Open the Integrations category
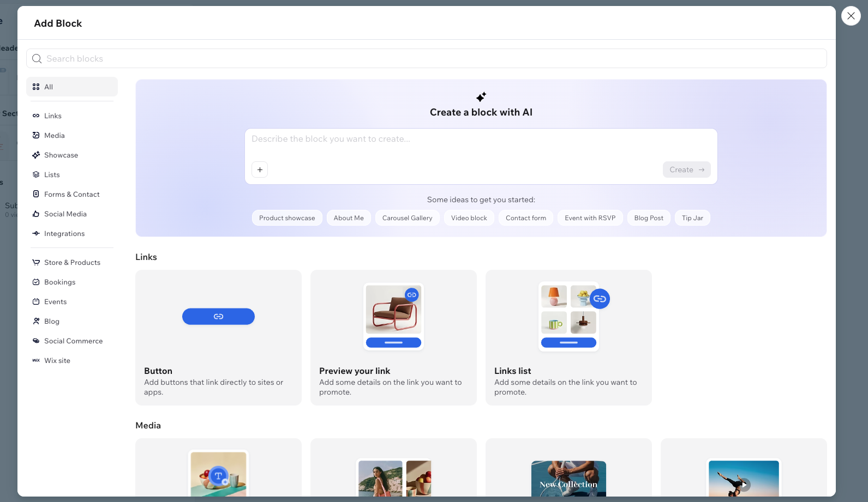The height and width of the screenshot is (502, 868). click(x=72, y=233)
